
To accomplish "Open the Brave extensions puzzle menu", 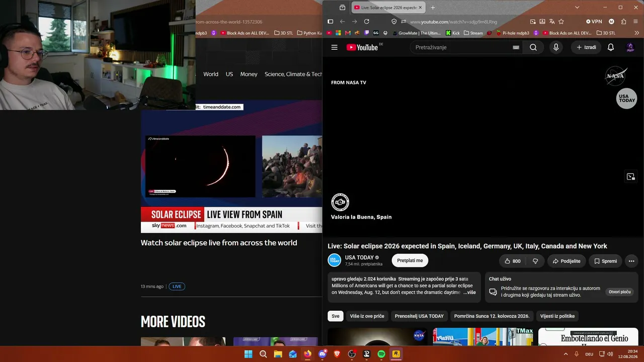I will click(x=623, y=22).
